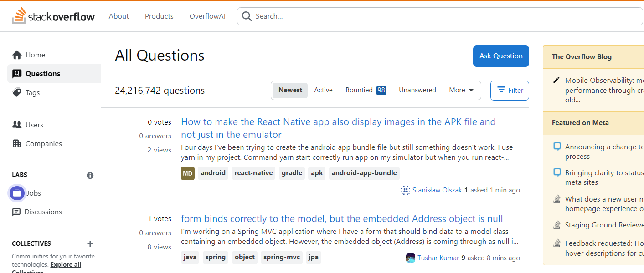The image size is (644, 273).
Task: Expand the More filter dropdown
Action: click(x=461, y=90)
